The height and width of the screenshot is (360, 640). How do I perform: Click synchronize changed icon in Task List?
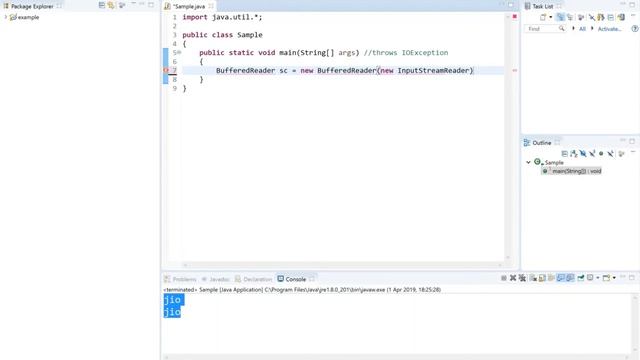coord(601,17)
